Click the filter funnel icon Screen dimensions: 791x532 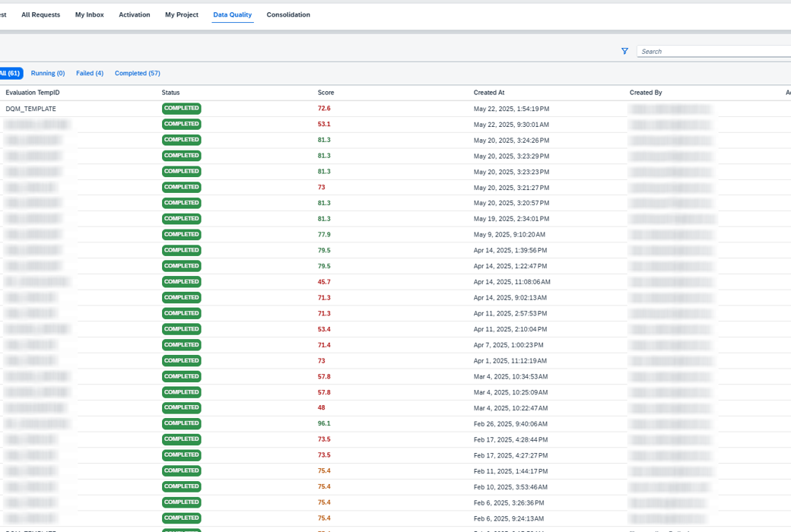click(x=624, y=52)
